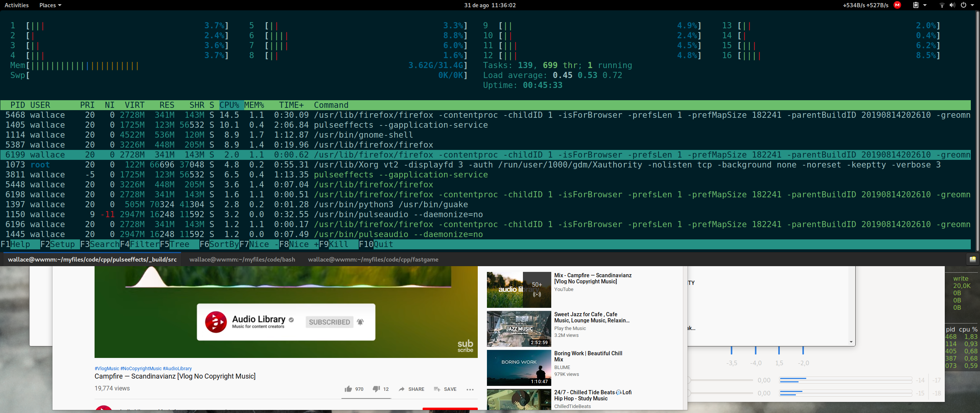The height and width of the screenshot is (413, 980).
Task: Select PID 1405 pulseeffects process row
Action: (x=485, y=125)
